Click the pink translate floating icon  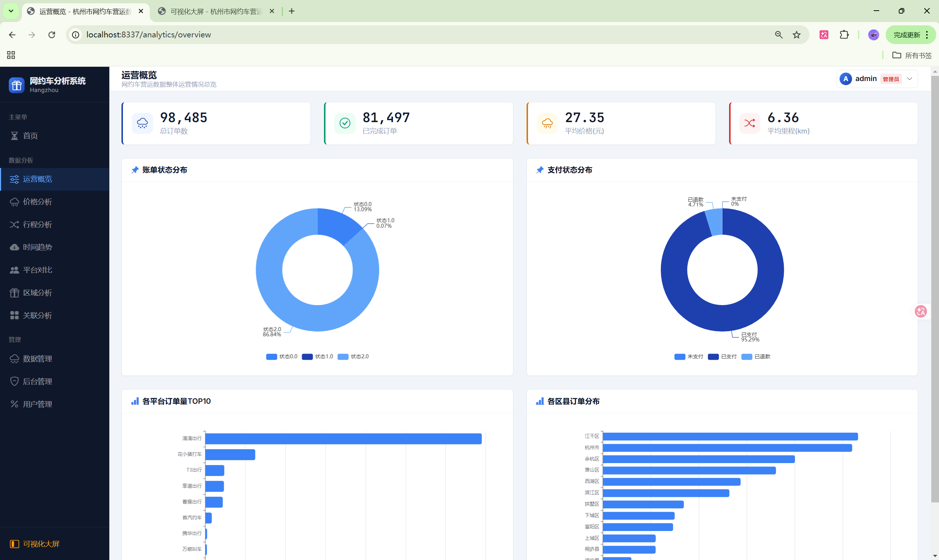coord(921,311)
